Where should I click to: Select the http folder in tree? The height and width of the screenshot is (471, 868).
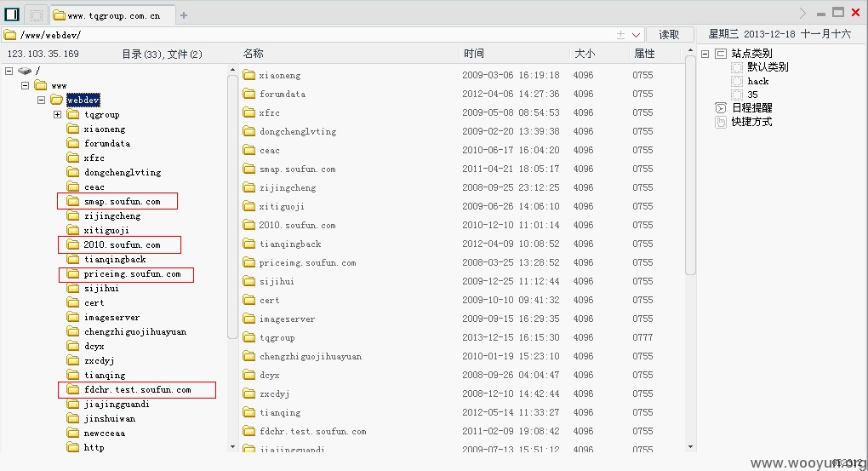click(x=94, y=447)
